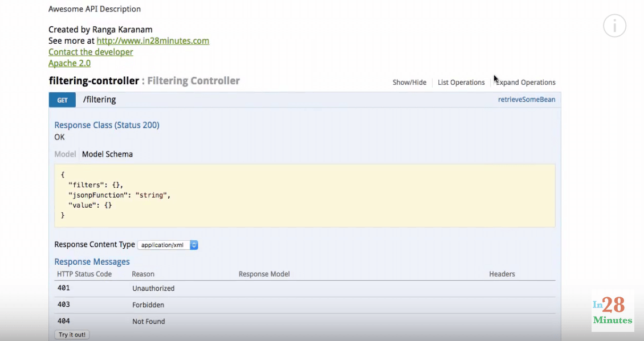Click the 404 status code cell
Viewport: 644px width, 341px height.
point(64,321)
